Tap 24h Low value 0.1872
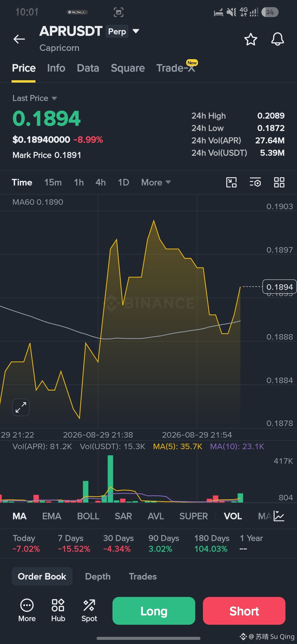The height and width of the screenshot is (644, 297). tap(271, 128)
